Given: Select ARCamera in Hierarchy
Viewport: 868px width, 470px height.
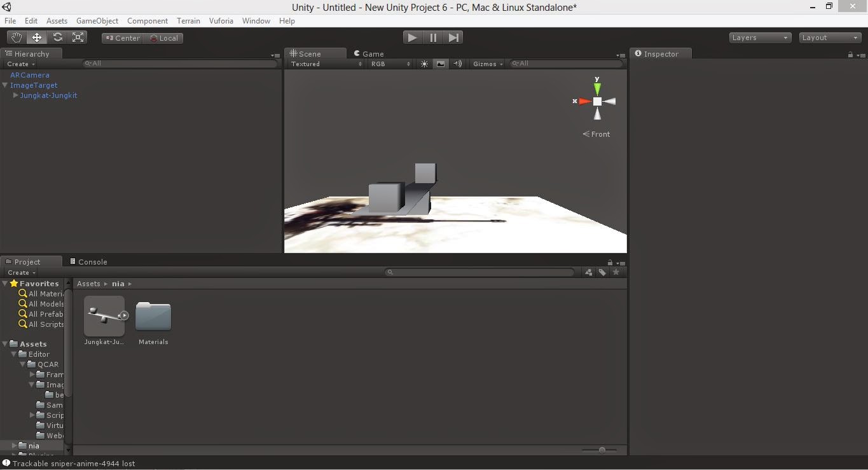Looking at the screenshot, I should click(x=29, y=75).
